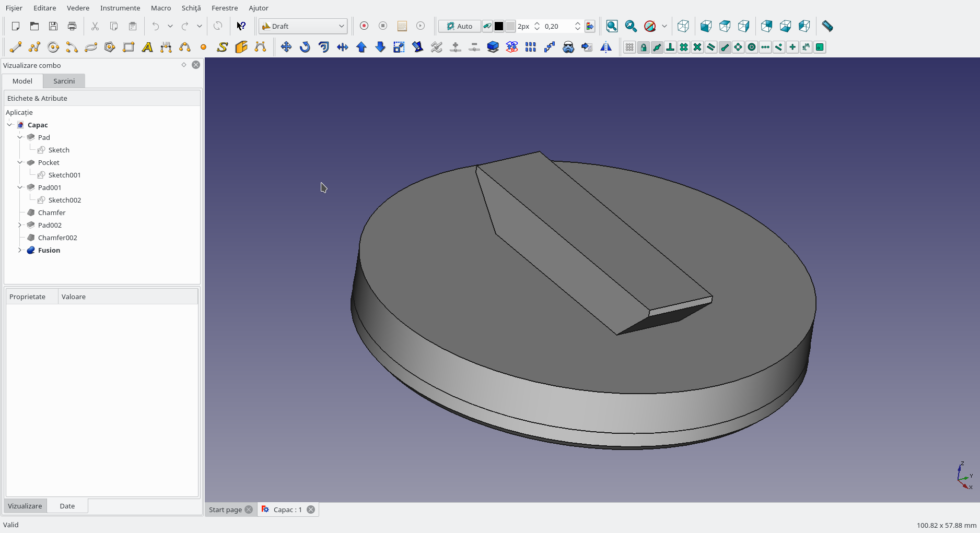The image size is (980, 533).
Task: Switch to the Sarcini tab
Action: [64, 81]
